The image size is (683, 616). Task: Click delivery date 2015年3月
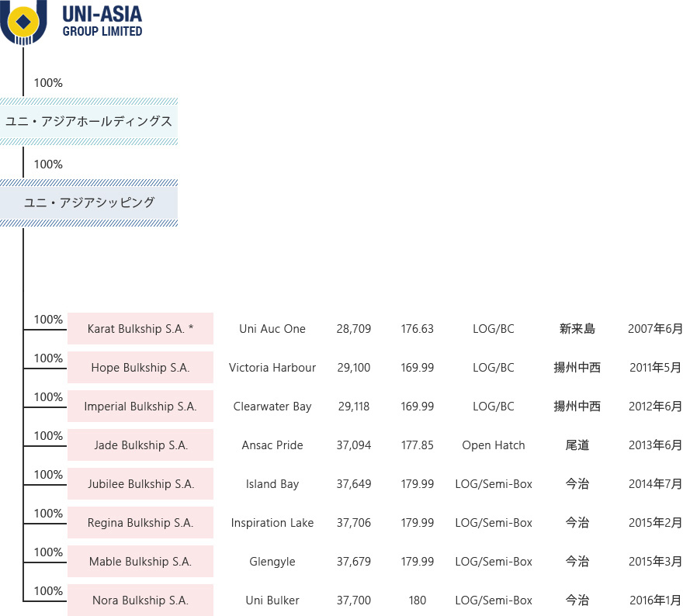point(655,561)
